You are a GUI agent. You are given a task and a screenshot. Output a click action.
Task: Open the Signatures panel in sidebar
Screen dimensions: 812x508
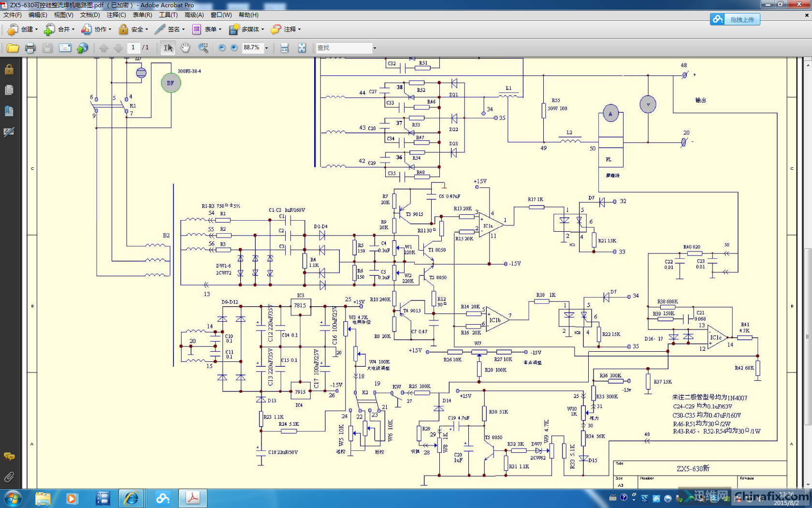[9, 132]
